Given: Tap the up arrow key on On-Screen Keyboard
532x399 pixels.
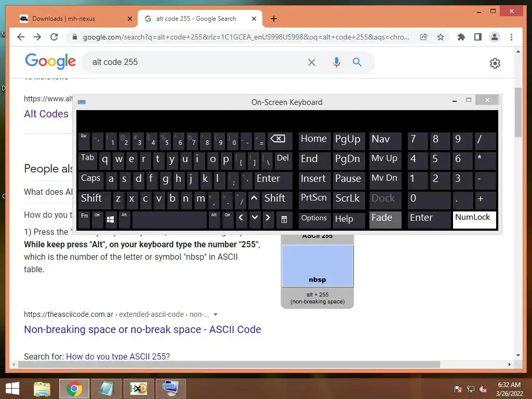Looking at the screenshot, I should click(x=254, y=200).
